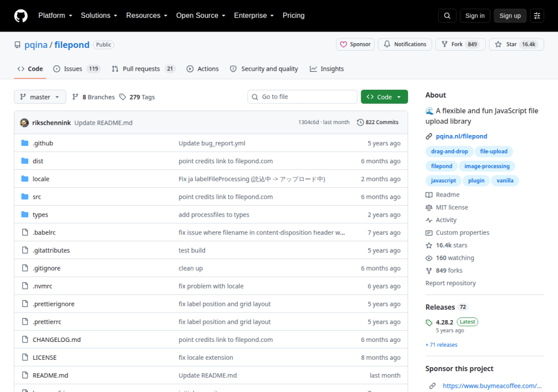Focus the Go to file search field
The width and height of the screenshot is (558, 392).
(302, 97)
